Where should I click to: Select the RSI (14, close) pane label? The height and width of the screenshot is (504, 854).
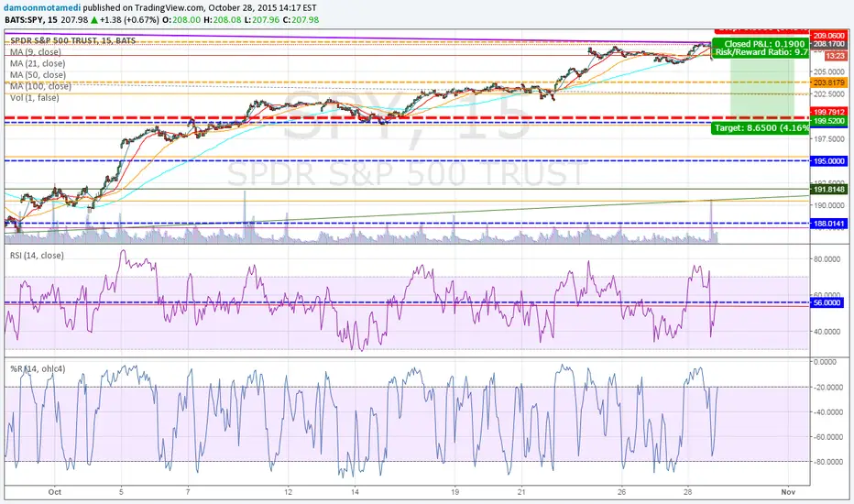click(37, 255)
